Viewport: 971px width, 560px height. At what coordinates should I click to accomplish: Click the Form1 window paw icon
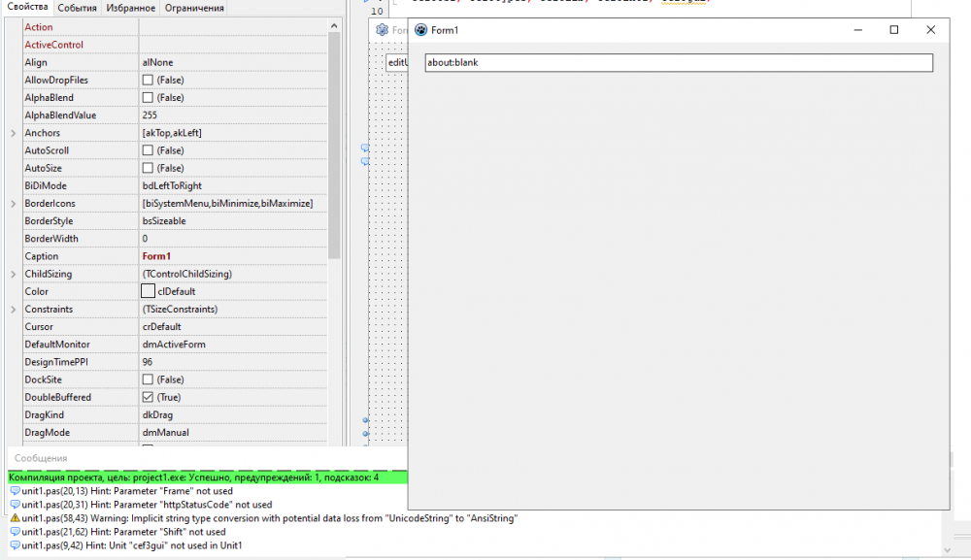(421, 30)
